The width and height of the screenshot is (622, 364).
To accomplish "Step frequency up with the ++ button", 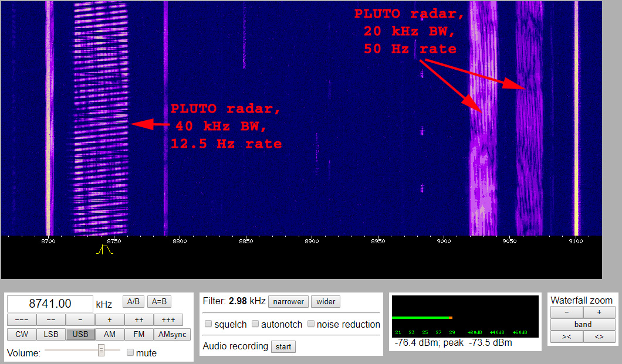I will 139,319.
